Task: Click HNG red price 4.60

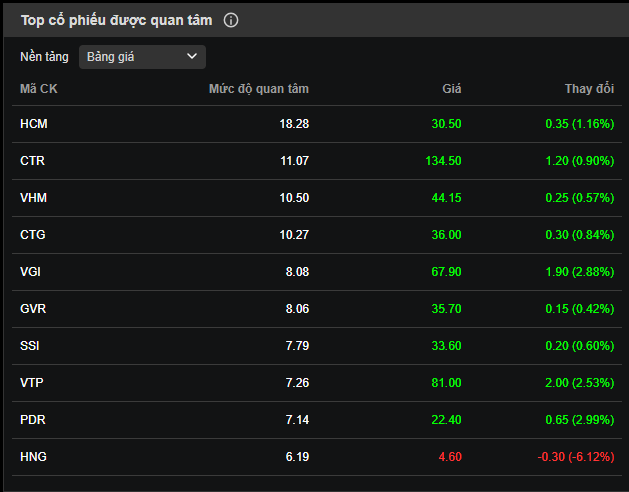Action: tap(450, 456)
